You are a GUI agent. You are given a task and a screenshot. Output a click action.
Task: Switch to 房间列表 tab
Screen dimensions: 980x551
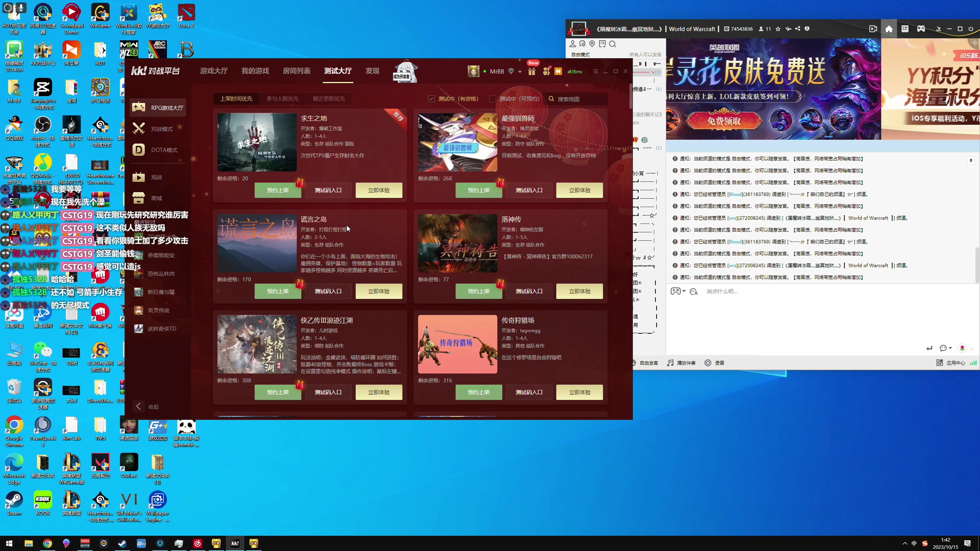click(x=296, y=71)
